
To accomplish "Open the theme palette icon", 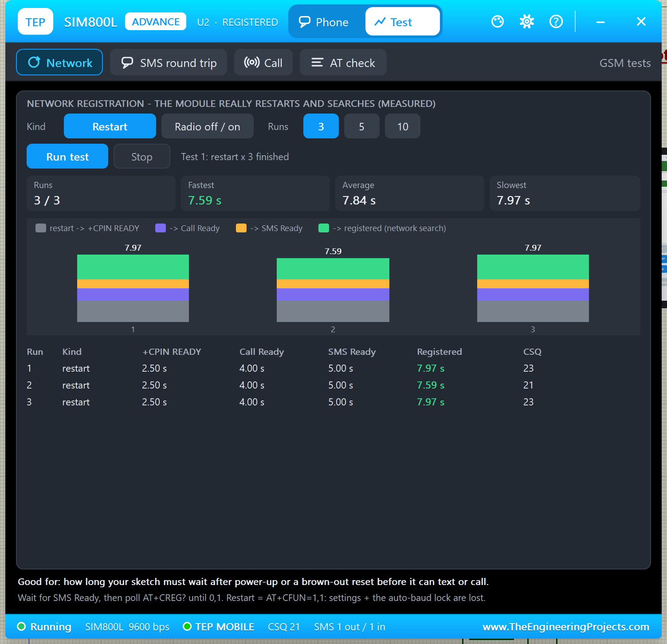I will click(498, 21).
